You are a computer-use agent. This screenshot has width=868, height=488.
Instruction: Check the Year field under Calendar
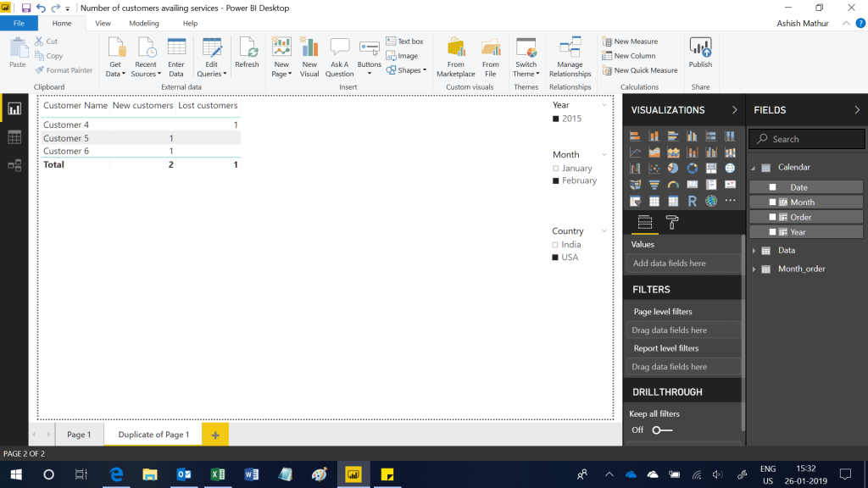point(772,232)
